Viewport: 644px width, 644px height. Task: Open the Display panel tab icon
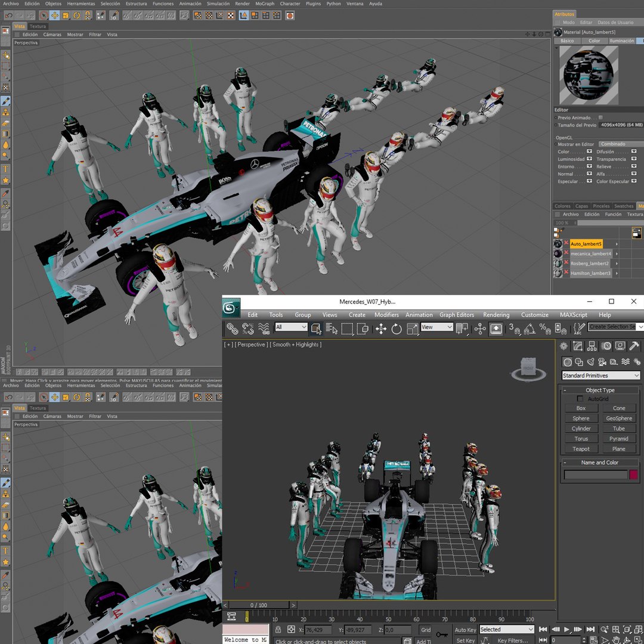click(620, 346)
